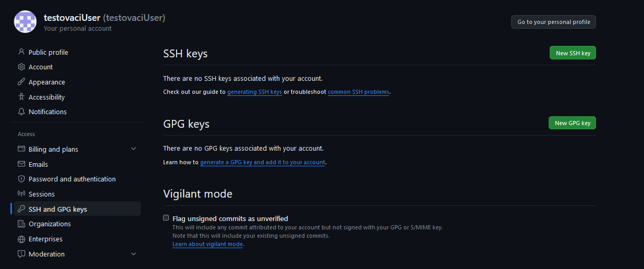Click the Sessions broadcast icon
644x269 pixels.
click(21, 194)
